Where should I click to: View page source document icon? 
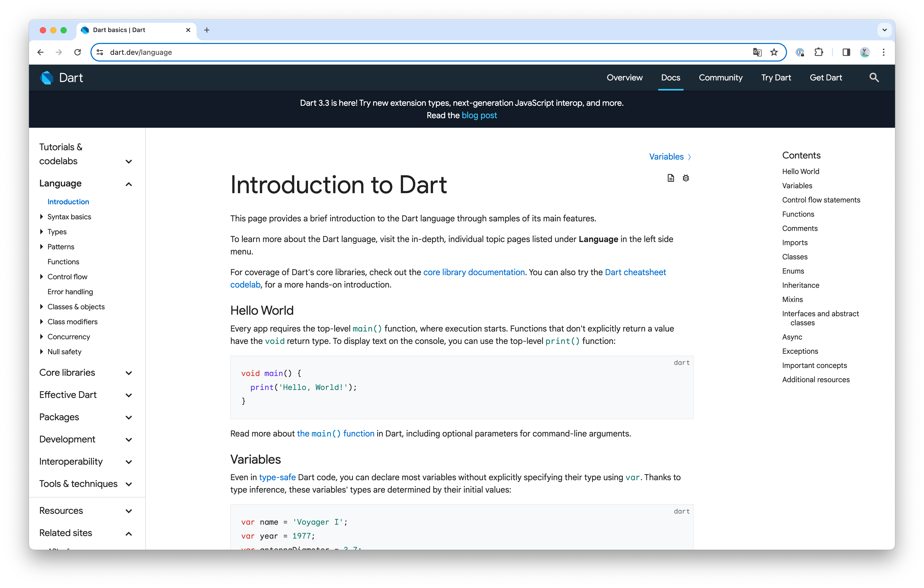(670, 178)
